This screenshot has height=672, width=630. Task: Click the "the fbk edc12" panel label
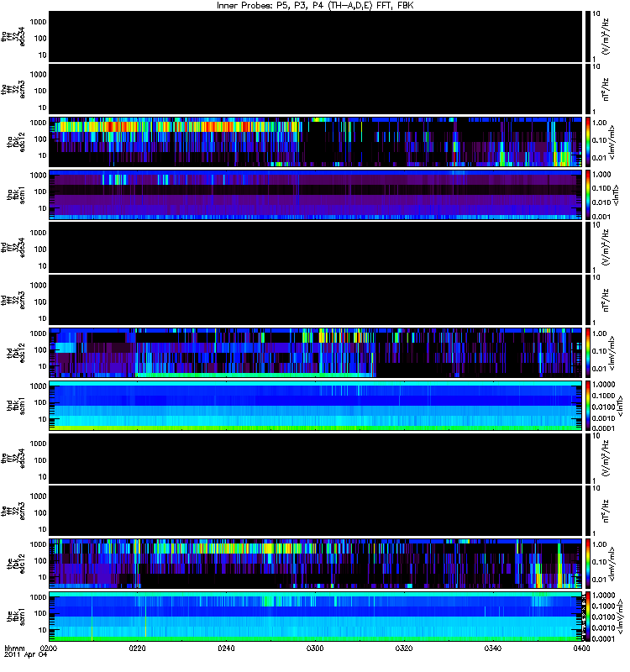point(16,564)
